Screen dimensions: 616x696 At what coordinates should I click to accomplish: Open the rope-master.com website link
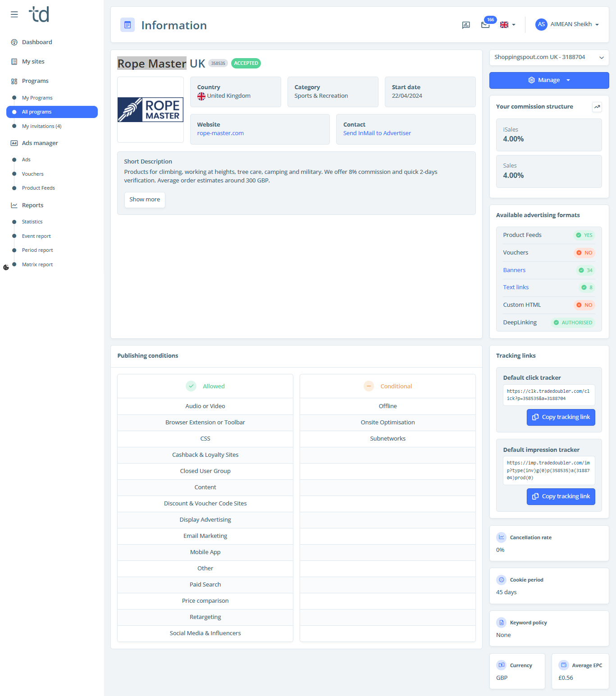pyautogui.click(x=220, y=133)
